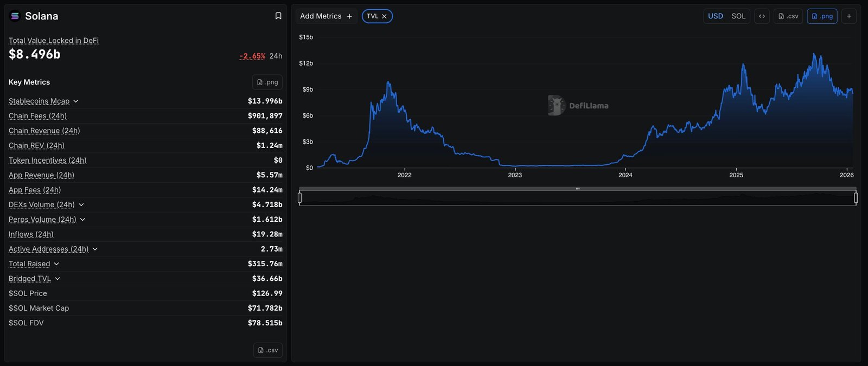Viewport: 868px width, 366px height.
Task: Expand the Bridged TVL breakdown
Action: 58,279
